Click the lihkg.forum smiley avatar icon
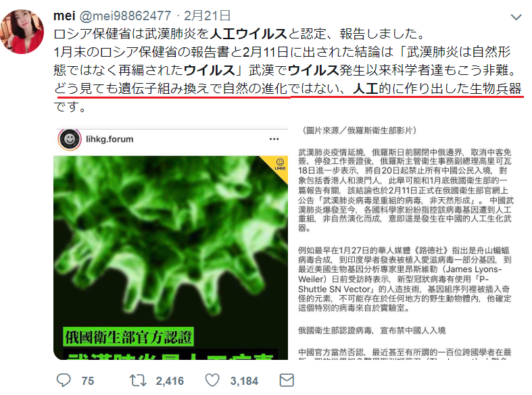 (x=70, y=139)
